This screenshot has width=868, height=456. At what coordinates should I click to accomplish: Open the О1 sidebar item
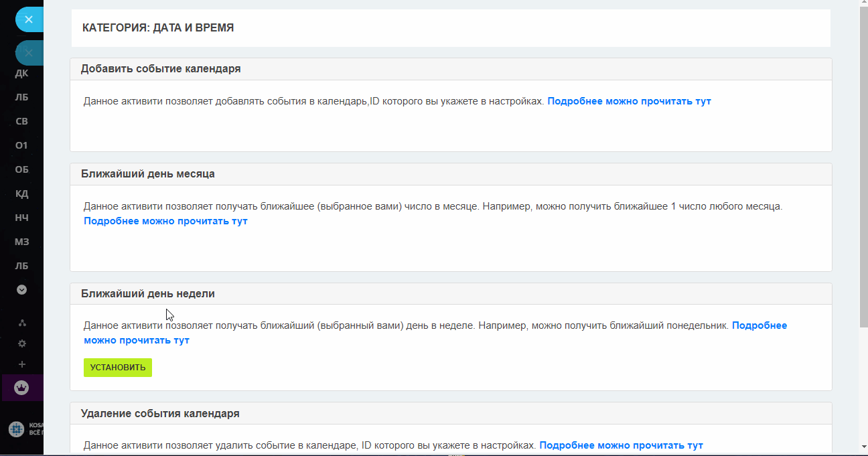click(21, 145)
